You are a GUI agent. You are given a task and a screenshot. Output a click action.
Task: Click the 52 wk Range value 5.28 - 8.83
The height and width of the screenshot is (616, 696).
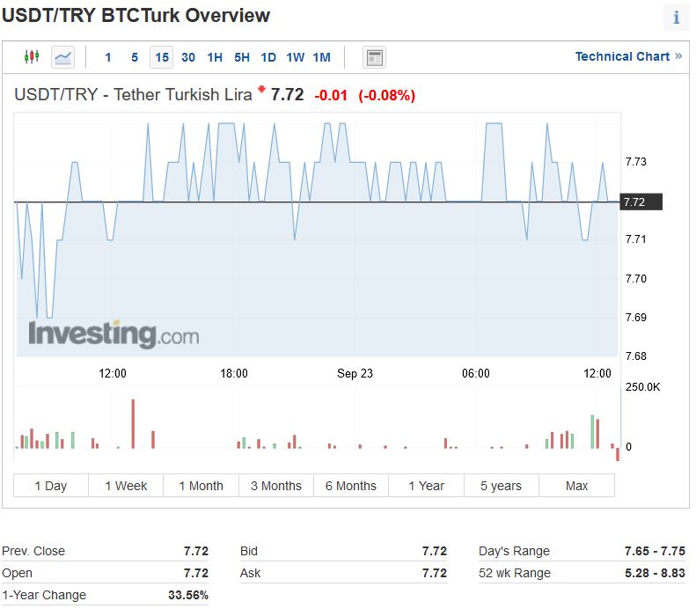point(655,573)
